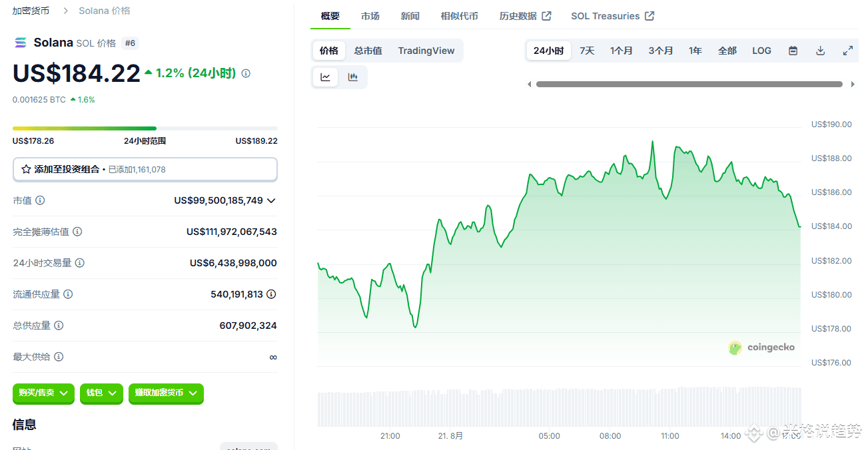
Task: Open the 新闻 tab
Action: (x=410, y=16)
